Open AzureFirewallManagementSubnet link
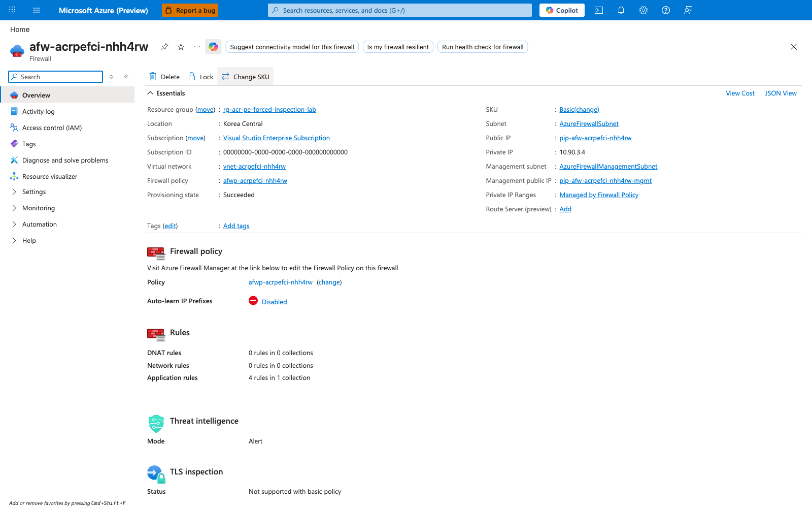The image size is (812, 508). point(608,166)
